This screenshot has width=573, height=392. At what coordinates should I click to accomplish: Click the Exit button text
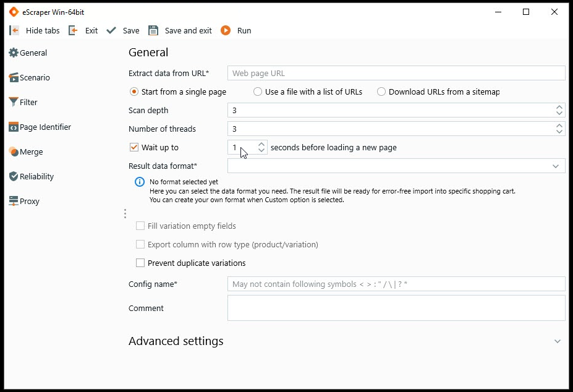pos(91,31)
